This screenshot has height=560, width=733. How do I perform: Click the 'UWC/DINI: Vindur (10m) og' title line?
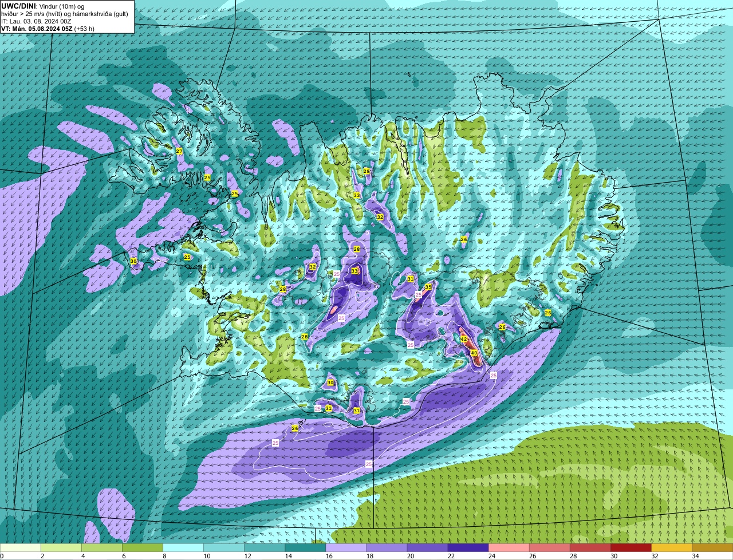tap(43, 5)
